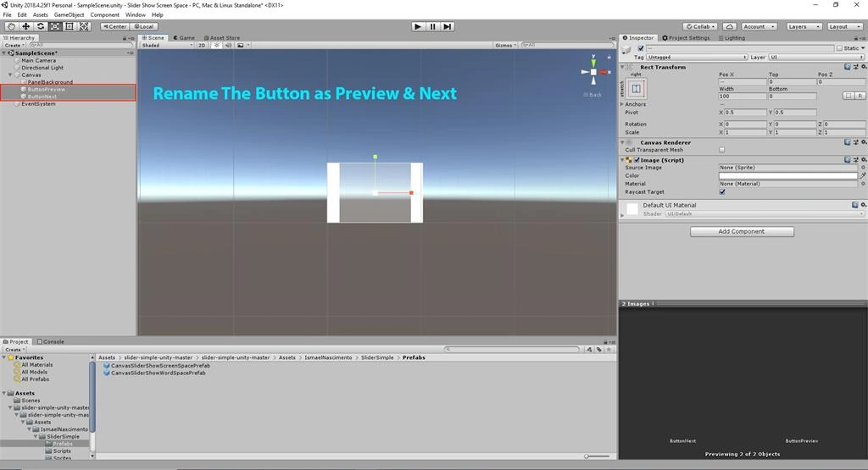
Task: Select Main Camera in Hierarchy
Action: [39, 60]
